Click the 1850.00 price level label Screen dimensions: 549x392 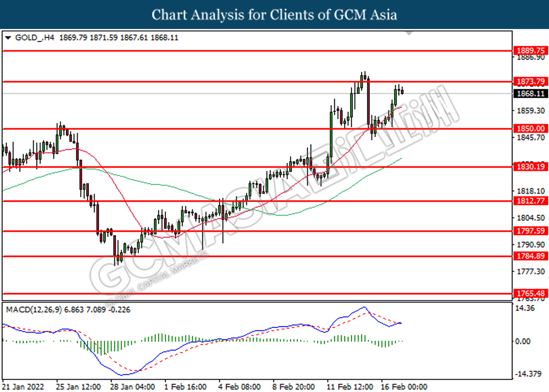click(531, 128)
